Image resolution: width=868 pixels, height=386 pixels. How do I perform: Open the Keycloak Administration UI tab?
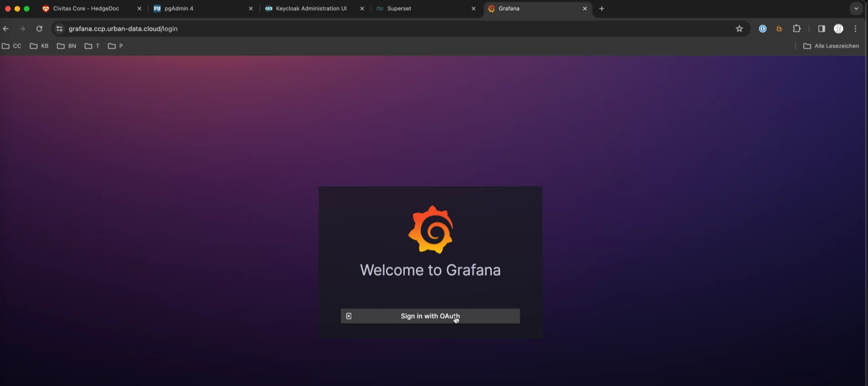point(314,9)
